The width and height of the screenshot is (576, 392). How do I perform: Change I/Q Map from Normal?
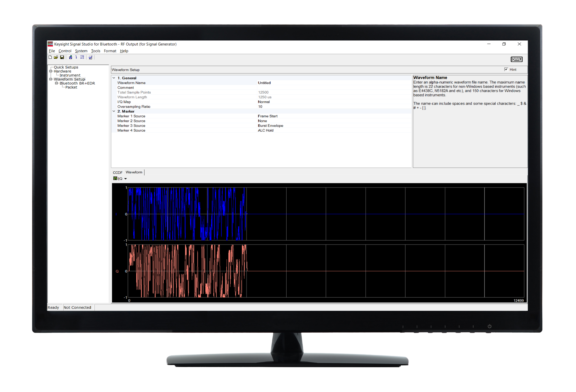point(264,102)
